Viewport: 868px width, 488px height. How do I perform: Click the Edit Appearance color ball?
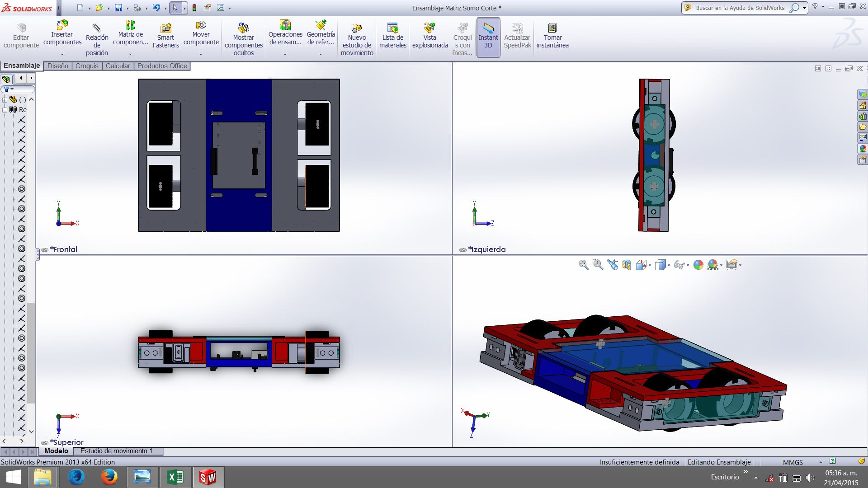coord(698,265)
